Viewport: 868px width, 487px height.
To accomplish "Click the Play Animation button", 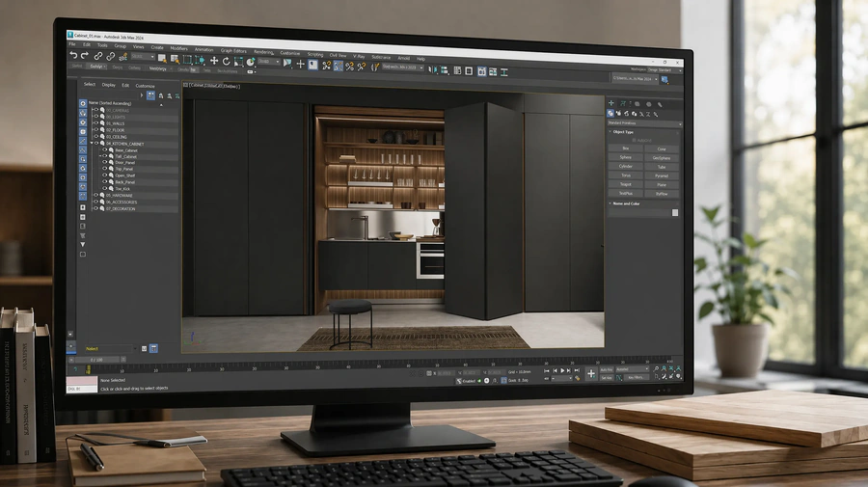I will tap(562, 370).
